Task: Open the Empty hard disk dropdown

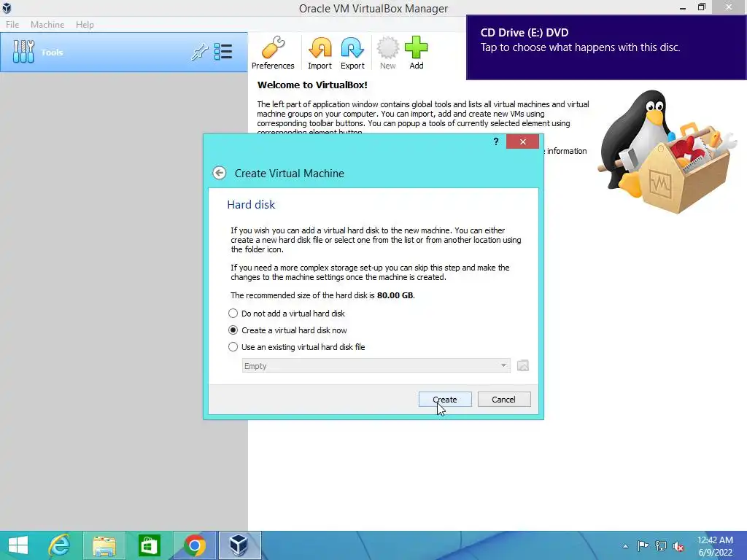Action: [x=376, y=366]
